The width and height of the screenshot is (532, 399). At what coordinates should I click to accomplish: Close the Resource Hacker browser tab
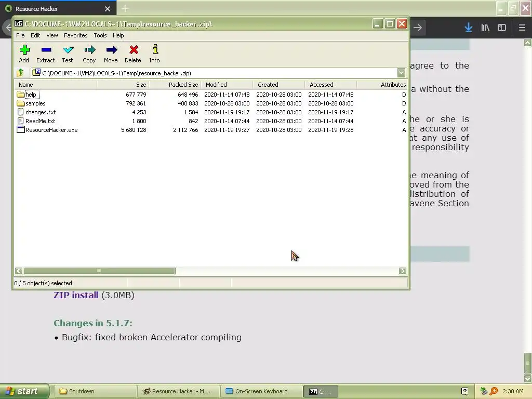click(107, 9)
